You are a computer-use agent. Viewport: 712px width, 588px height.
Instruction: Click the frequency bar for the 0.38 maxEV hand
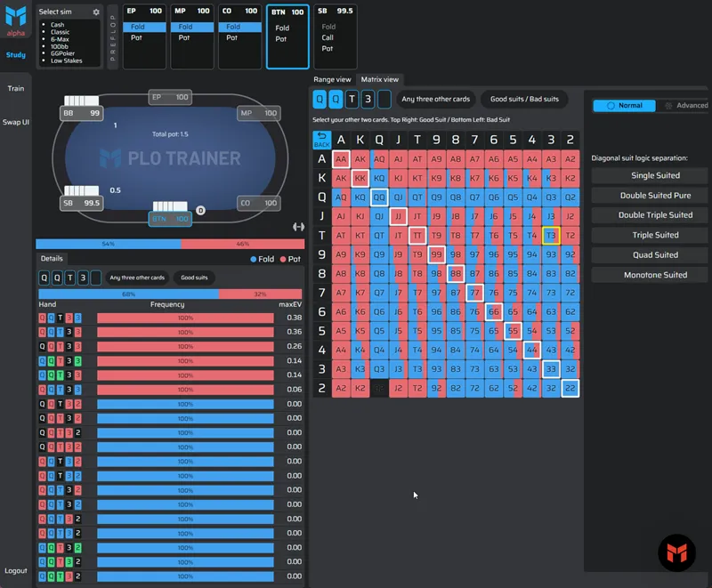(x=185, y=318)
